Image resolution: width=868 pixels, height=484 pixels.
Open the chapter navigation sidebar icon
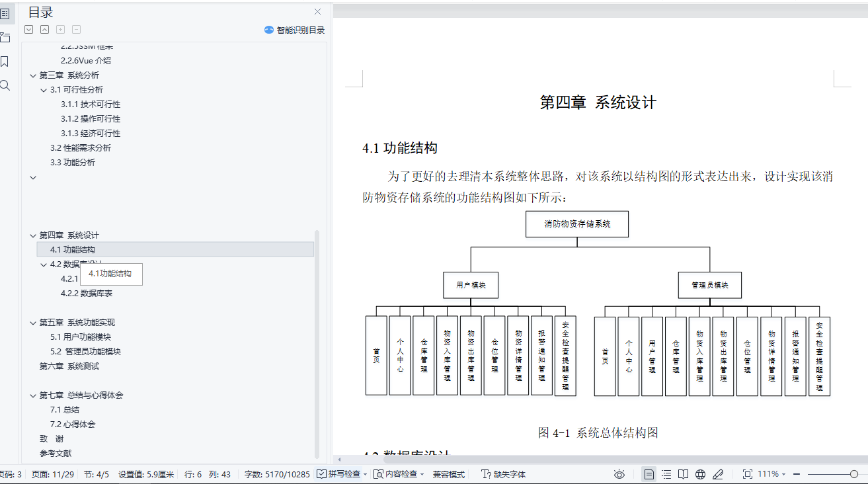[5, 37]
